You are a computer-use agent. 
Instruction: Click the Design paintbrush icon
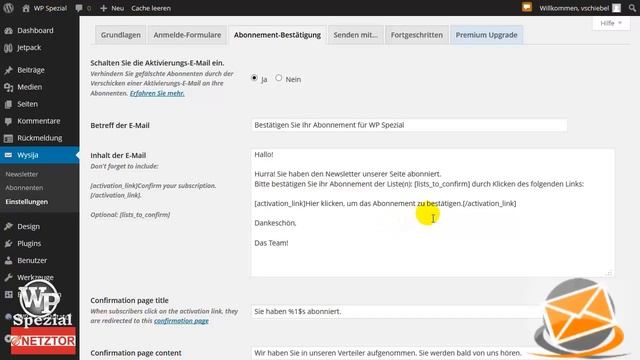click(8, 227)
